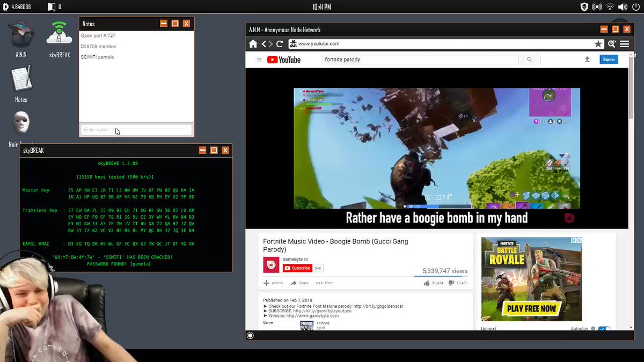Click the YouTube logo
Image resolution: width=644 pixels, height=362 pixels.
pyautogui.click(x=284, y=60)
